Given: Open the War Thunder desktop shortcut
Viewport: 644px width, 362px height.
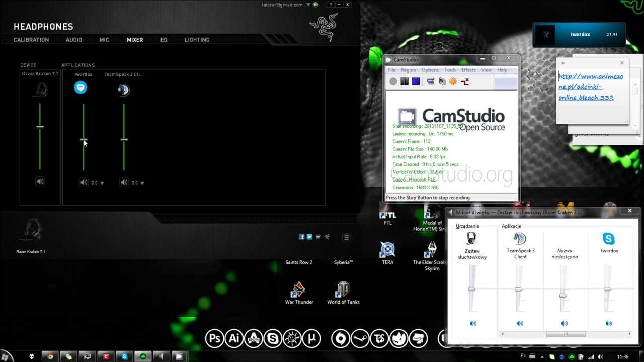Looking at the screenshot, I should pos(299,293).
